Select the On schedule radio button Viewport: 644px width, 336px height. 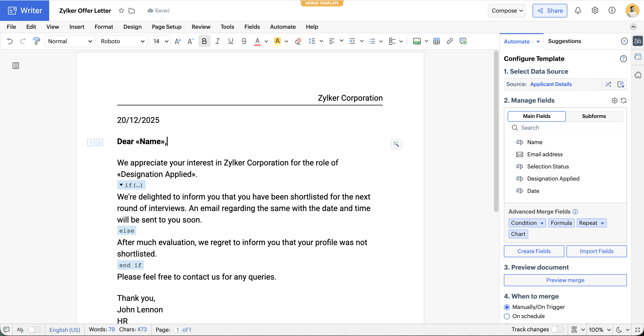click(x=507, y=316)
